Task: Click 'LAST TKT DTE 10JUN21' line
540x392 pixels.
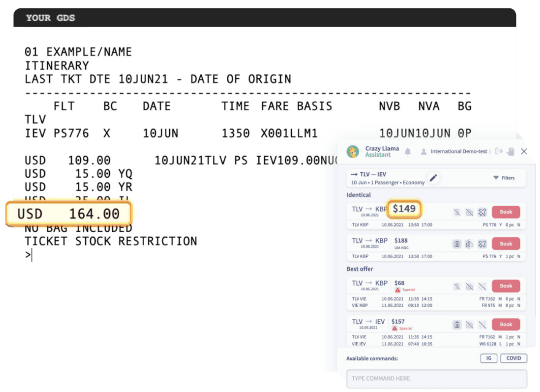Action: [x=96, y=79]
